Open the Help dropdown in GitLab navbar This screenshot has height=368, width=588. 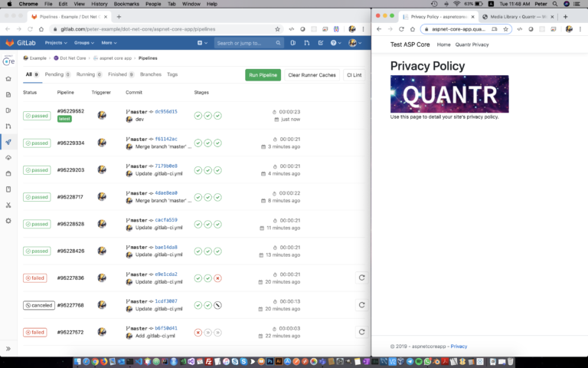point(335,43)
